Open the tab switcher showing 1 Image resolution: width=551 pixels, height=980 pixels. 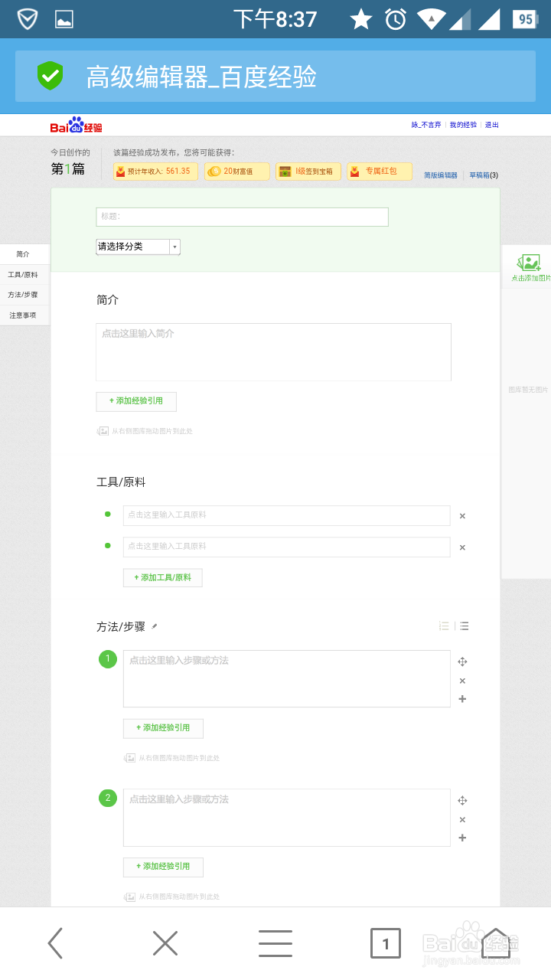[386, 943]
